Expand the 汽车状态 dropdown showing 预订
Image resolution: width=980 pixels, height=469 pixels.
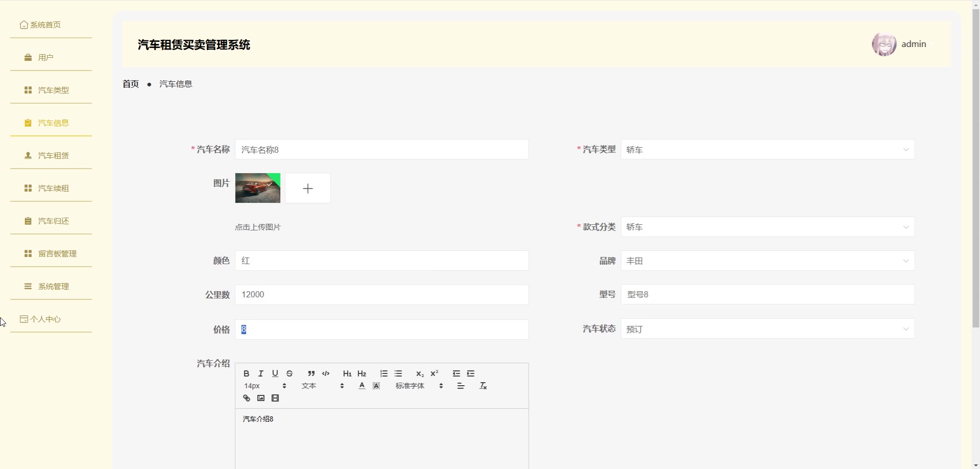tap(768, 329)
